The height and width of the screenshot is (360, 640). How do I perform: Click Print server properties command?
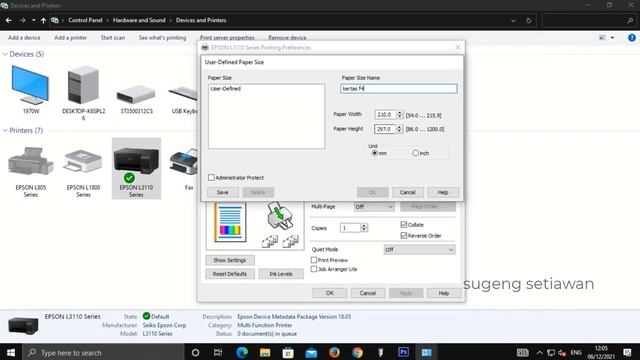tap(227, 38)
